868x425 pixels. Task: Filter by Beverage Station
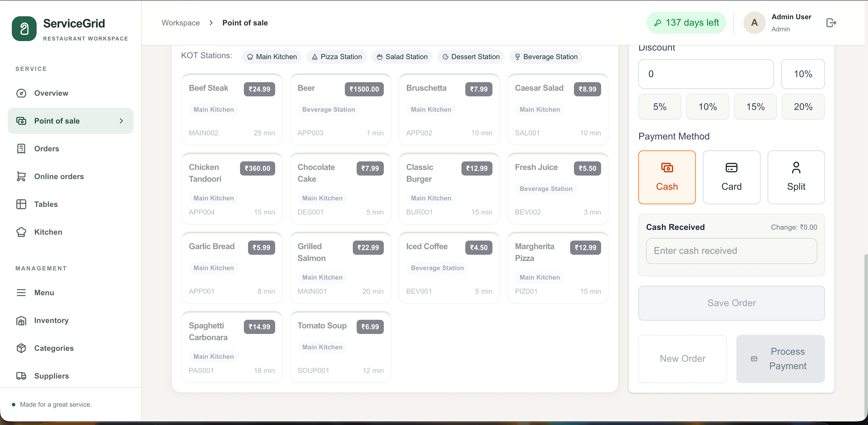coord(546,57)
